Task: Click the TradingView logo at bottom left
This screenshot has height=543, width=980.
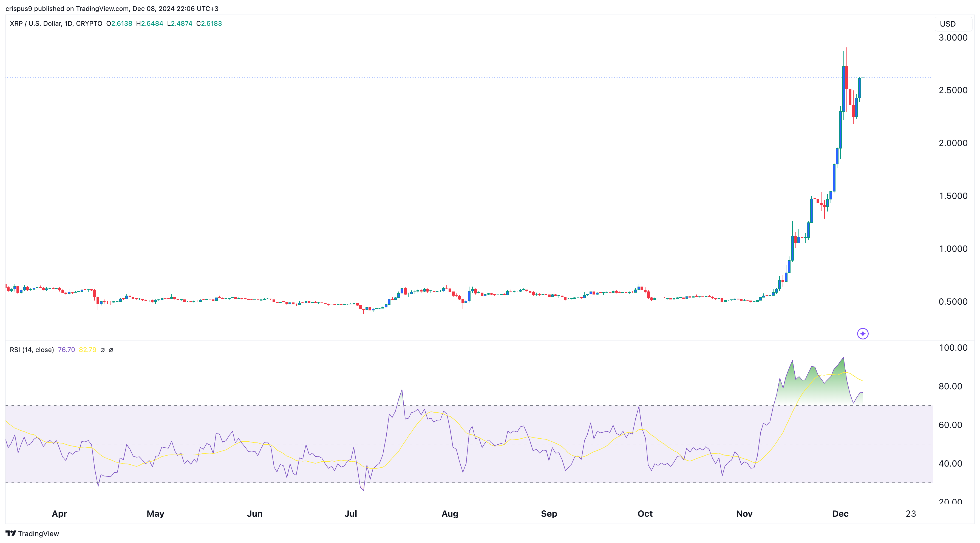Action: coord(11,533)
